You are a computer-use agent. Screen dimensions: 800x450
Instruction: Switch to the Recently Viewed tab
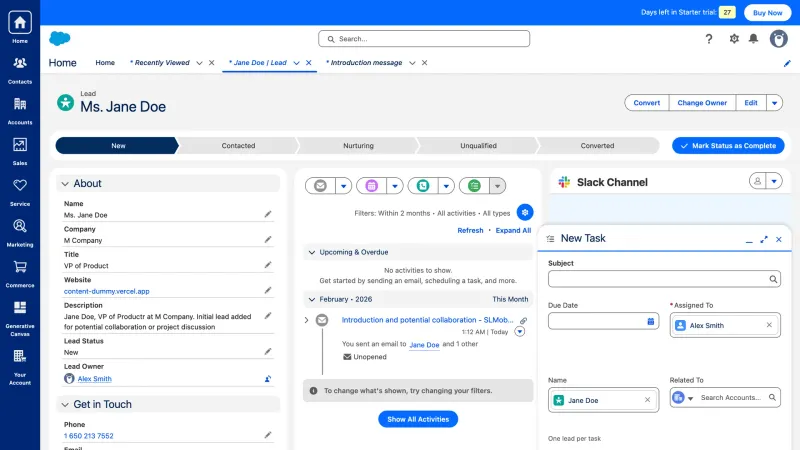tap(160, 63)
